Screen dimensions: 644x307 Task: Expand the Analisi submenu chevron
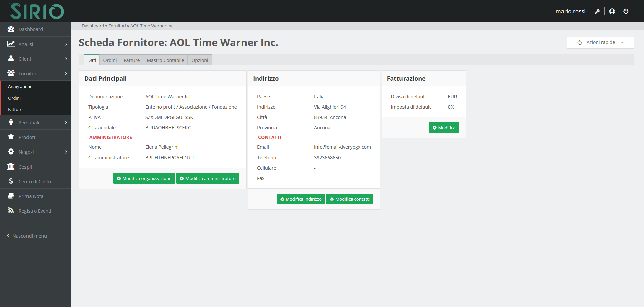coord(66,44)
